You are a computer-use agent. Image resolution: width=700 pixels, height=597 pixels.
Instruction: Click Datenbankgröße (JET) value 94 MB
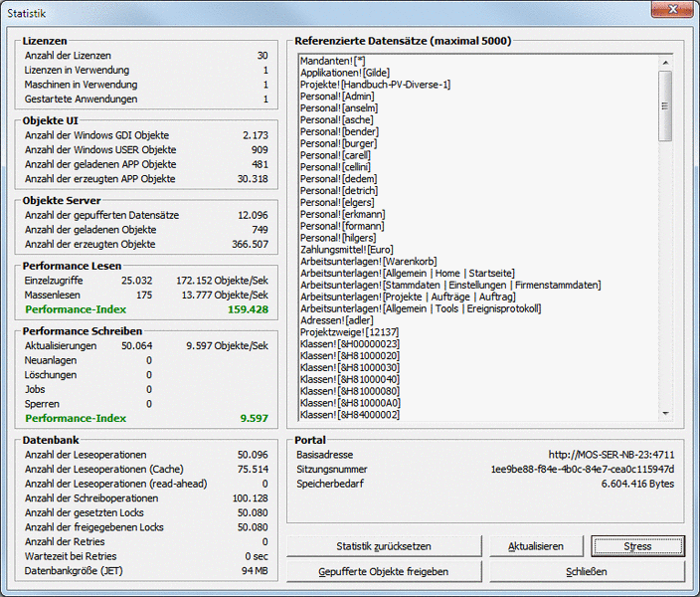tap(255, 571)
